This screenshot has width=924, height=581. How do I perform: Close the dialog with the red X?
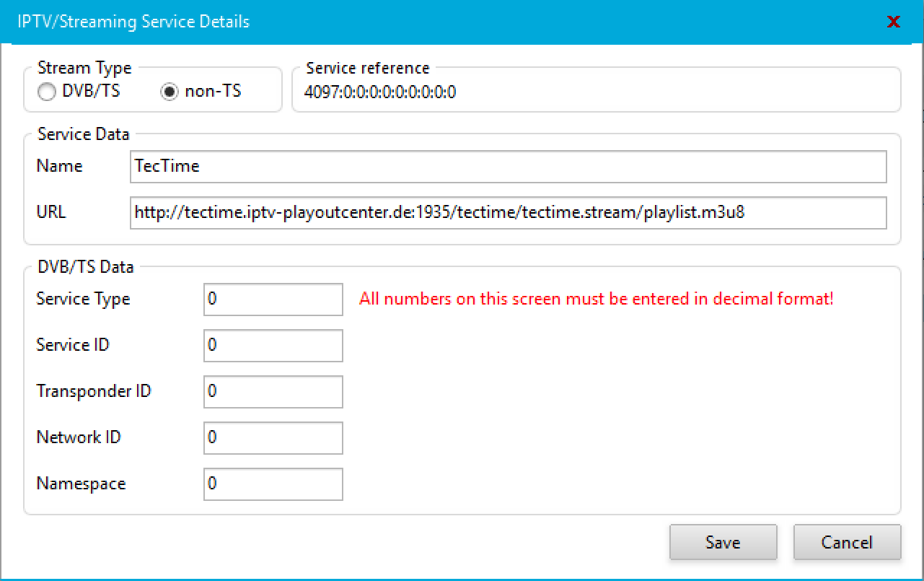894,22
